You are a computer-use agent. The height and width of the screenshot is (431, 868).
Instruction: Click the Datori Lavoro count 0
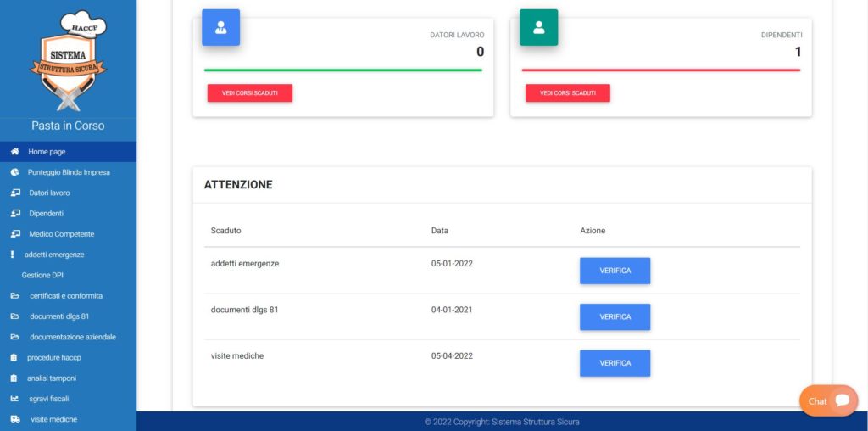[x=481, y=52]
